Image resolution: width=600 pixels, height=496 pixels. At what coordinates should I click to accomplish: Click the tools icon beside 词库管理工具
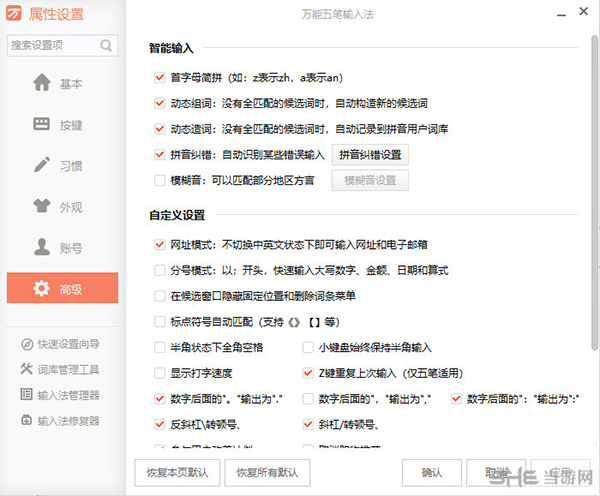[x=26, y=369]
